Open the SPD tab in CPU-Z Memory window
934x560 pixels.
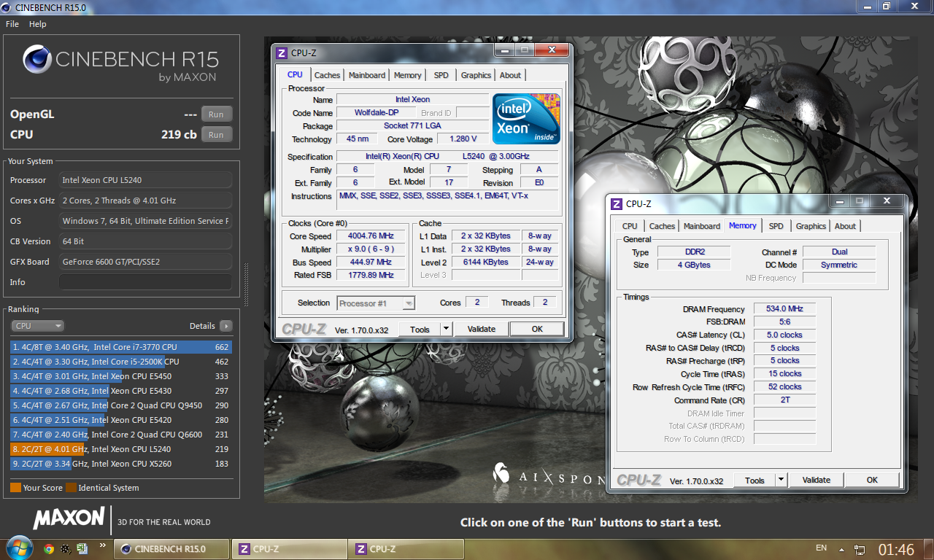coord(776,226)
